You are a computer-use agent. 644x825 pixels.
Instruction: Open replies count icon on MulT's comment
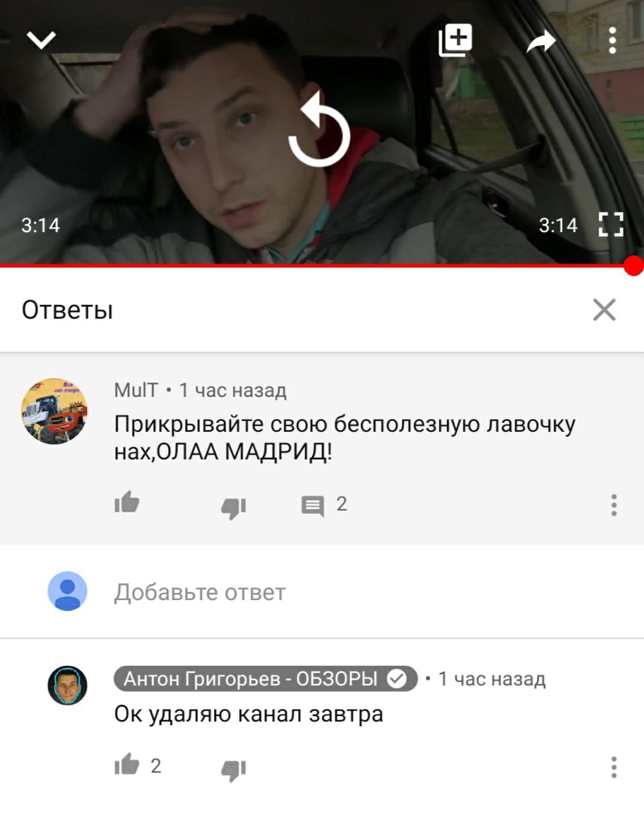coord(313,506)
